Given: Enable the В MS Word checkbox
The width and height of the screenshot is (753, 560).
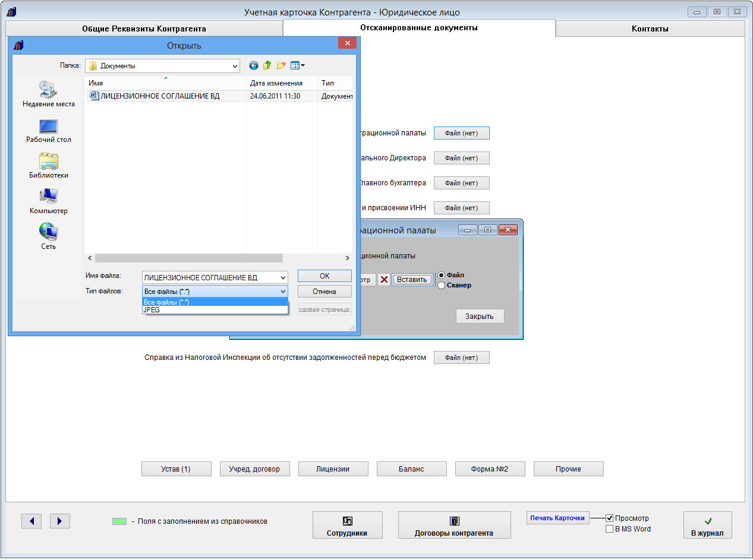Looking at the screenshot, I should (609, 529).
